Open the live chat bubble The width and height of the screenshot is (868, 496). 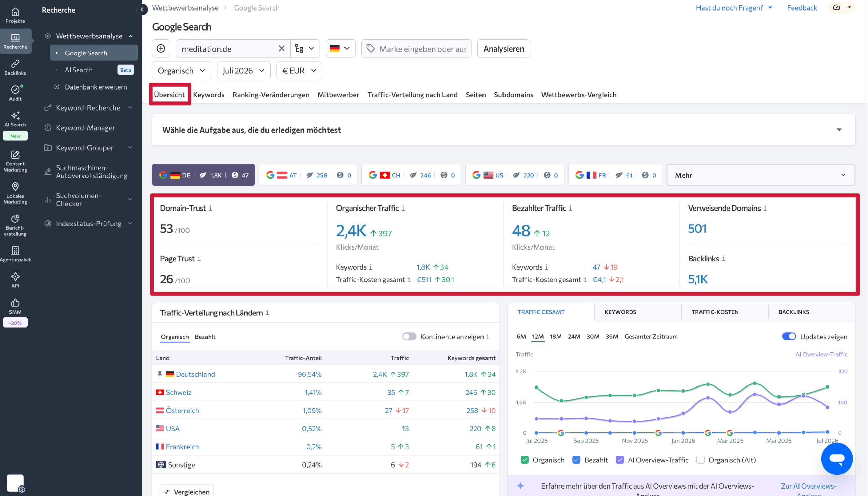point(837,459)
